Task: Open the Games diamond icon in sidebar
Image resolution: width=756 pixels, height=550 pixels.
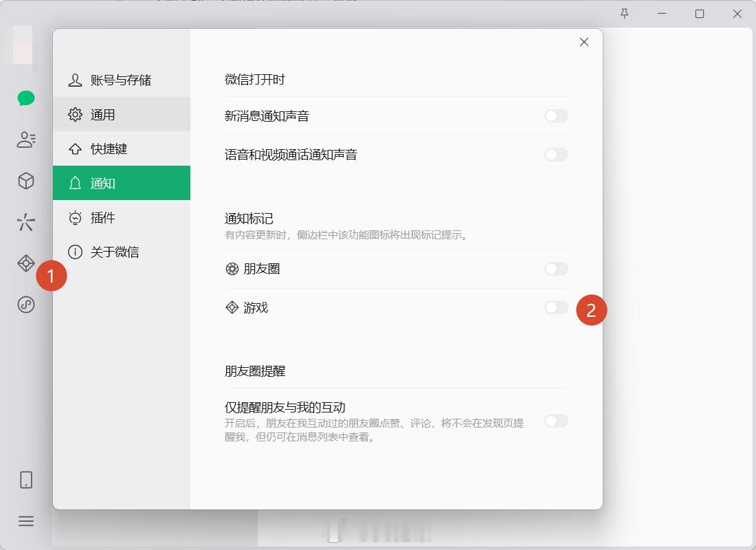Action: pyautogui.click(x=26, y=263)
